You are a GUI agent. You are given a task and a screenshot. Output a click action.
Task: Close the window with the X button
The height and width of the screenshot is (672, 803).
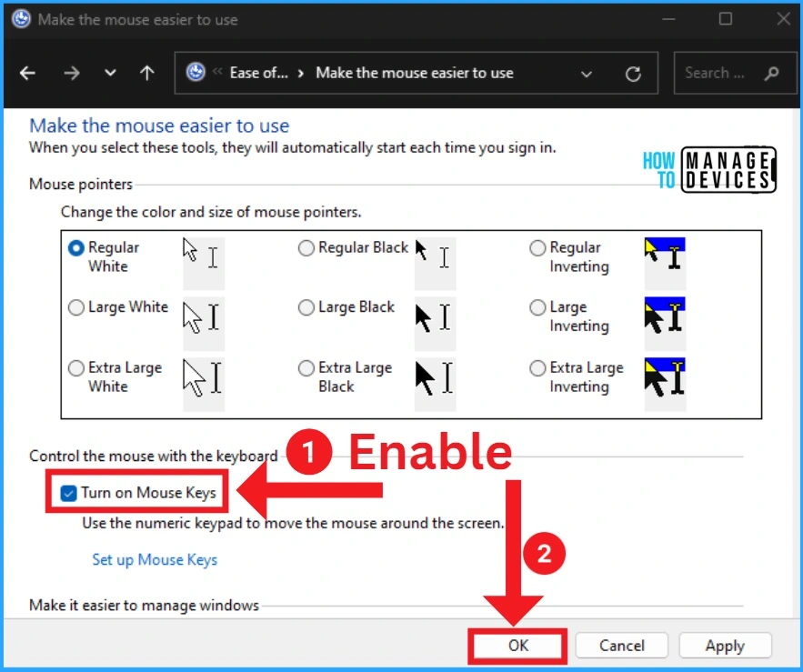pyautogui.click(x=784, y=19)
